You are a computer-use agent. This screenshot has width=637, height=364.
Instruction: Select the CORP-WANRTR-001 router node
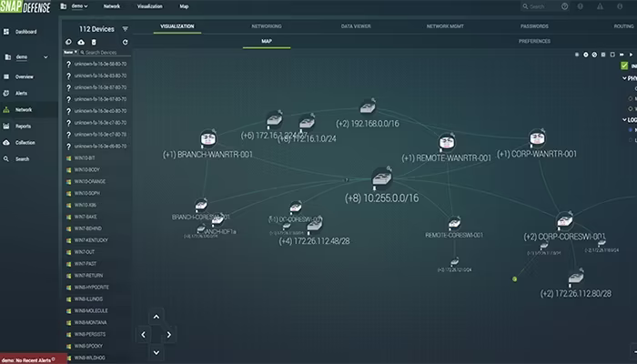pyautogui.click(x=537, y=138)
